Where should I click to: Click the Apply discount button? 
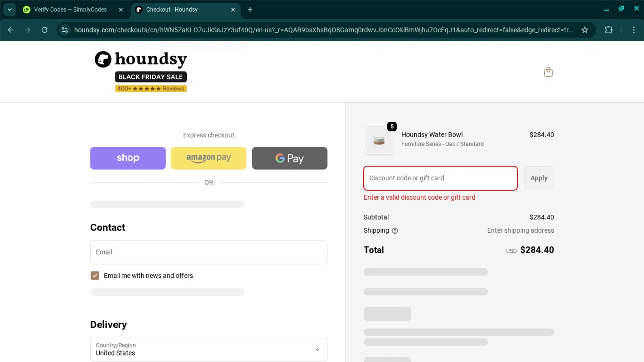tap(539, 178)
